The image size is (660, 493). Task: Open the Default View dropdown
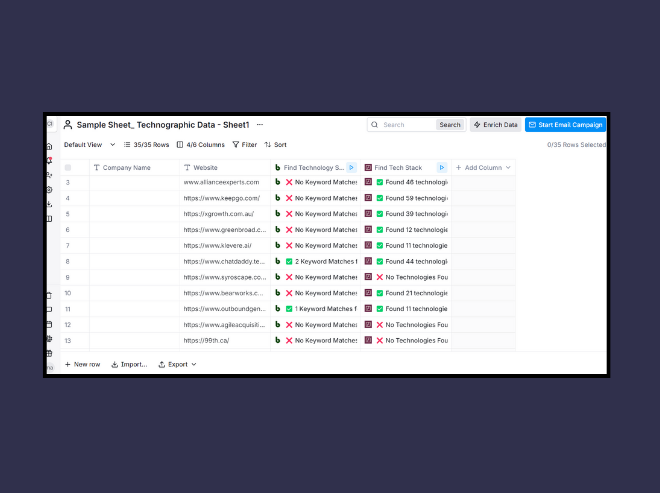[89, 145]
